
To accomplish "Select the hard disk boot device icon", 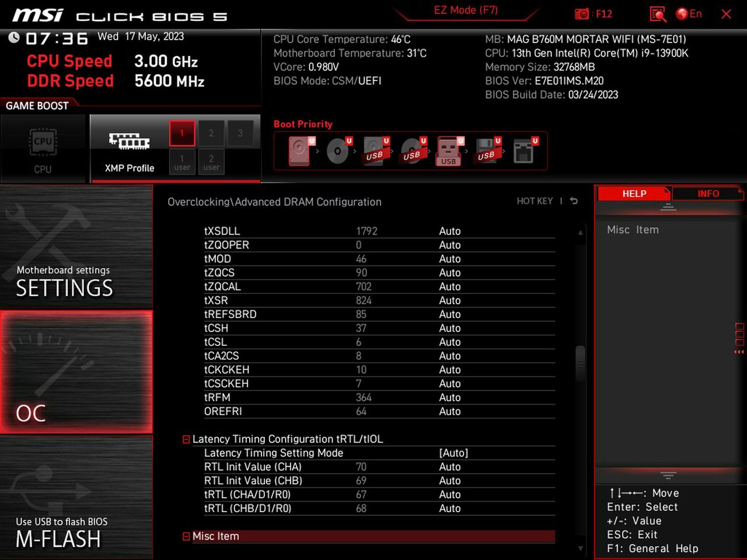I will [x=301, y=151].
